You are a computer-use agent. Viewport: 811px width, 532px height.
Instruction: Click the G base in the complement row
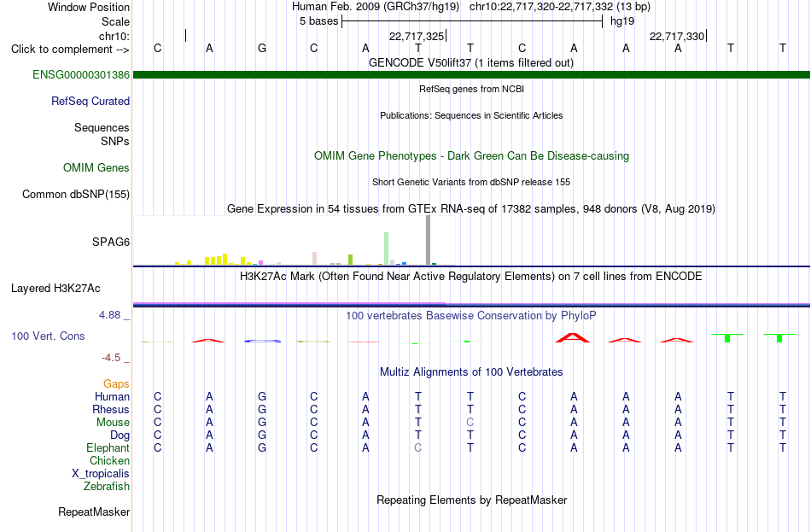[262, 48]
